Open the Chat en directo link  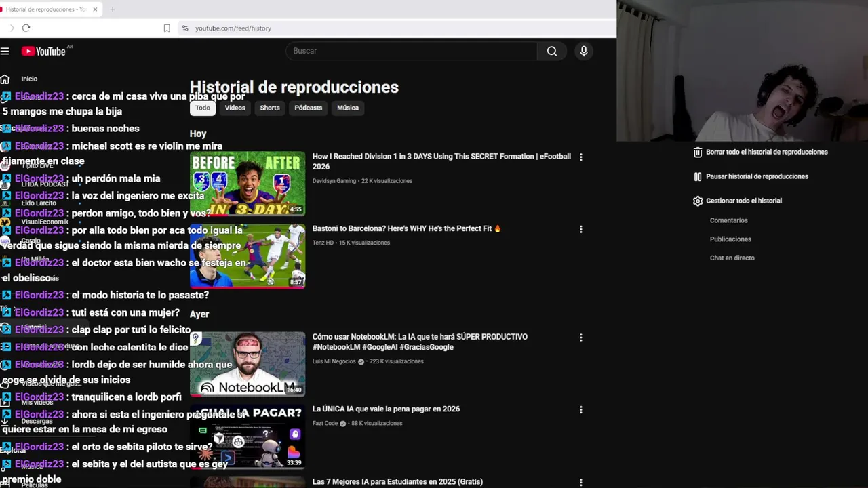(x=732, y=258)
